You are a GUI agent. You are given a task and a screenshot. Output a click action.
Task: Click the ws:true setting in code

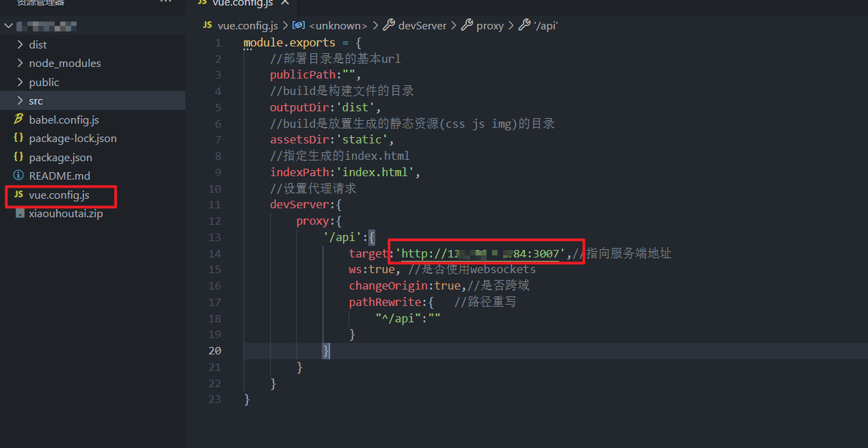click(372, 269)
